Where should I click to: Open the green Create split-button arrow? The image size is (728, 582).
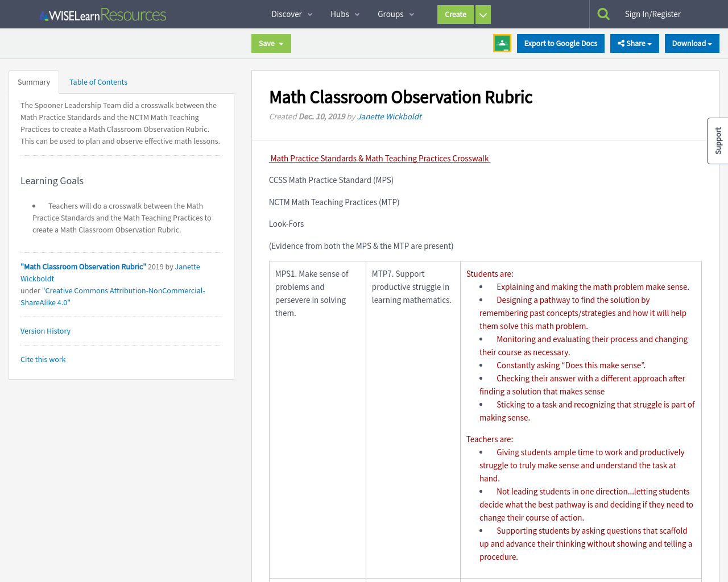coord(482,14)
